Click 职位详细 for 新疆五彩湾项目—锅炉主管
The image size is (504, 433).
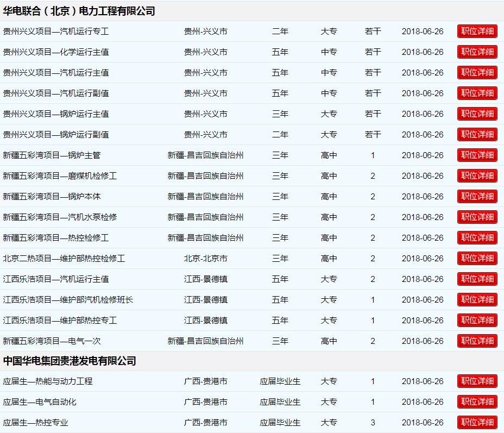tap(477, 155)
